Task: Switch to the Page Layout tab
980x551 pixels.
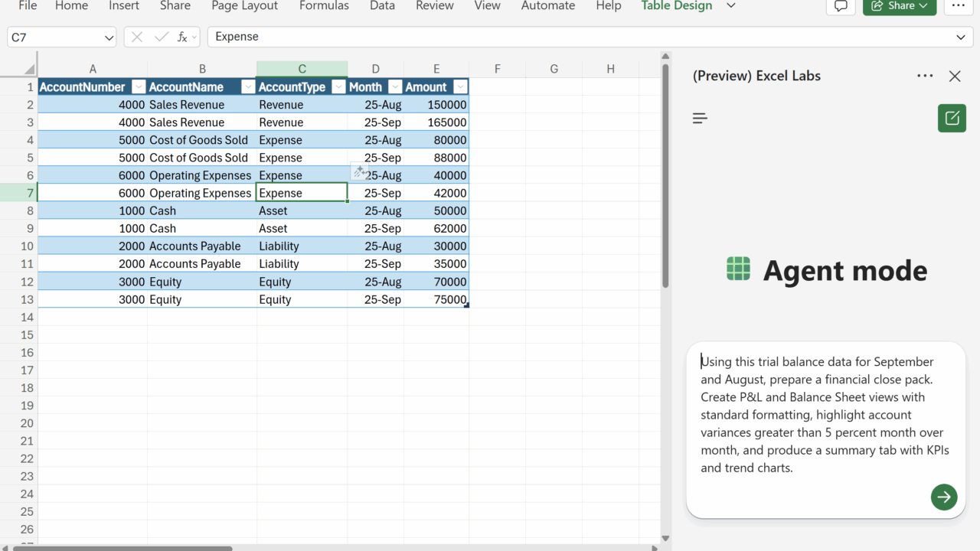Action: click(x=245, y=6)
